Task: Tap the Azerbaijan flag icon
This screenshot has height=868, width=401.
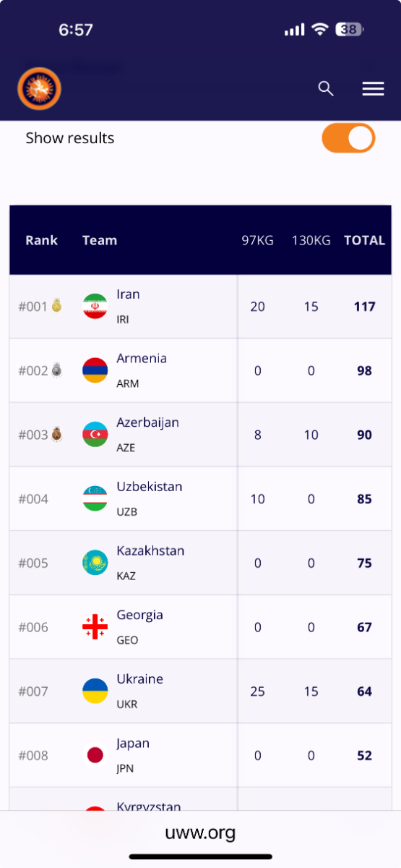Action: (95, 435)
